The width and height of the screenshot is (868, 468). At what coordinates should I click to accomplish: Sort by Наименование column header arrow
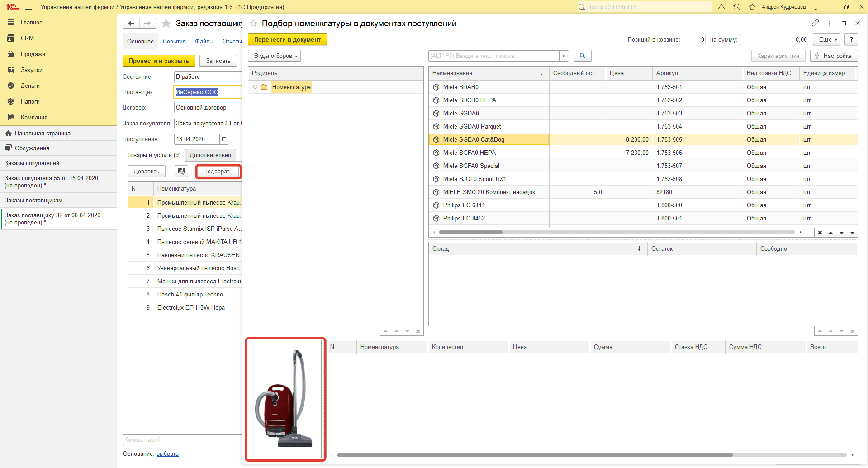[541, 73]
